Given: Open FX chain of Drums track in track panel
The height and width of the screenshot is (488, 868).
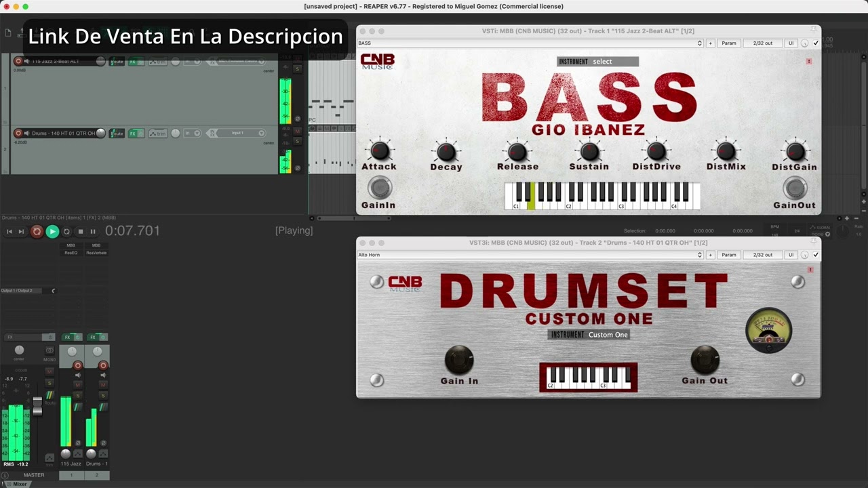Looking at the screenshot, I should (x=133, y=134).
